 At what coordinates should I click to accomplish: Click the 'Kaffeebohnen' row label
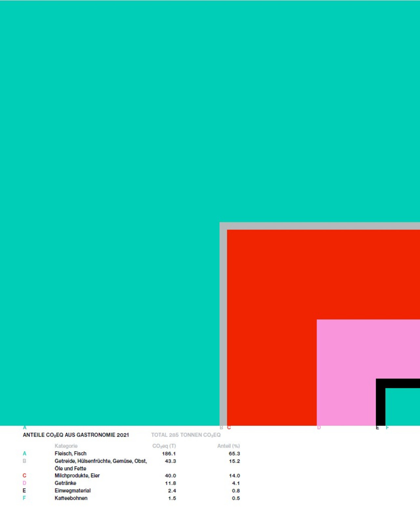click(71, 498)
